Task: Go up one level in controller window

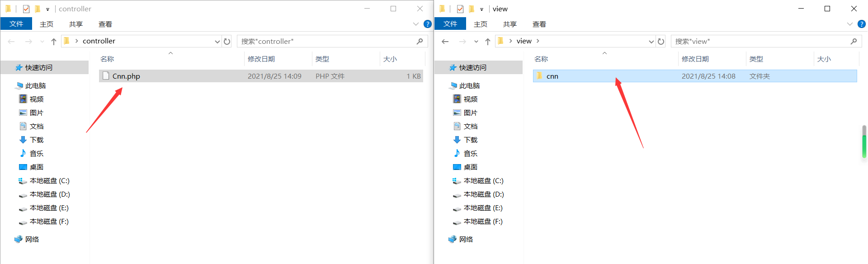Action: (54, 41)
